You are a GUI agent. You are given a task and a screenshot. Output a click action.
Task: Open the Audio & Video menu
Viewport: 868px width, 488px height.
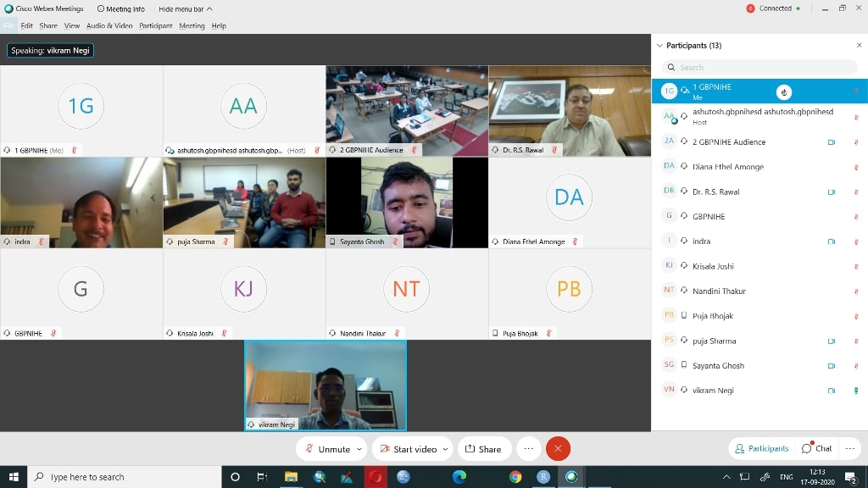pyautogui.click(x=109, y=26)
